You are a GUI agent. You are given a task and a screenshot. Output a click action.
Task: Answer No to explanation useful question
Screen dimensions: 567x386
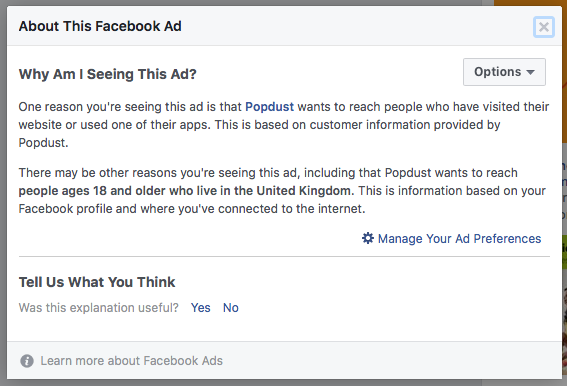(x=231, y=307)
